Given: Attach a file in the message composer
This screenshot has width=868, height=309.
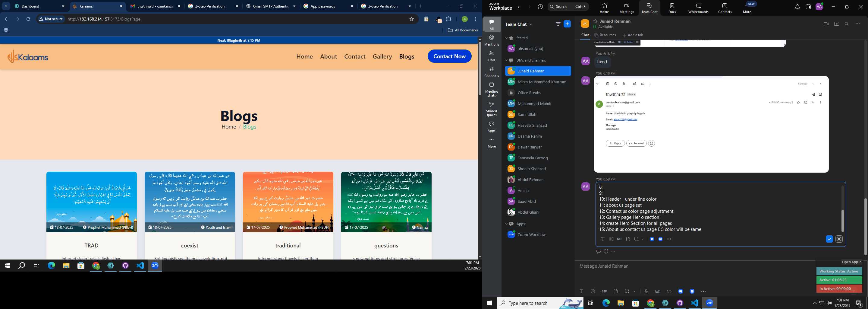Looking at the screenshot, I should 616,291.
